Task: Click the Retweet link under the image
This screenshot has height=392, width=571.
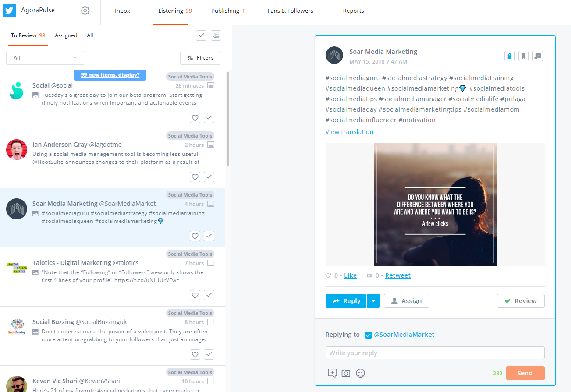Action: pos(398,275)
